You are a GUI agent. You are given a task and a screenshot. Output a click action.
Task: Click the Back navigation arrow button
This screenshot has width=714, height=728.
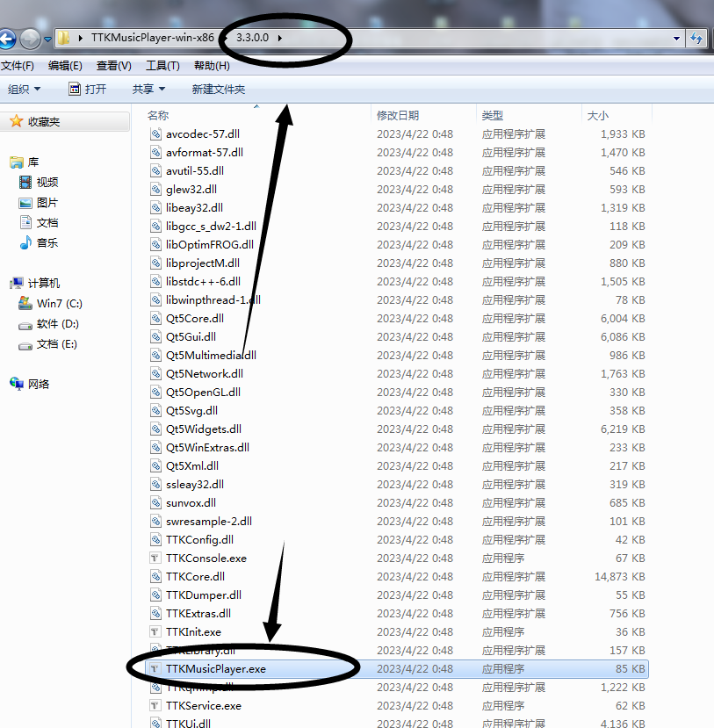tap(7, 39)
